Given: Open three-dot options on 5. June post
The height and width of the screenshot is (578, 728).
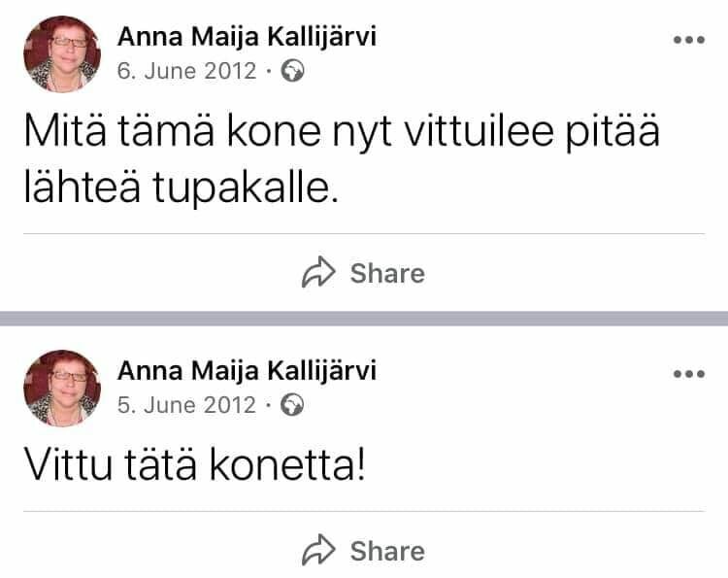Looking at the screenshot, I should click(688, 374).
